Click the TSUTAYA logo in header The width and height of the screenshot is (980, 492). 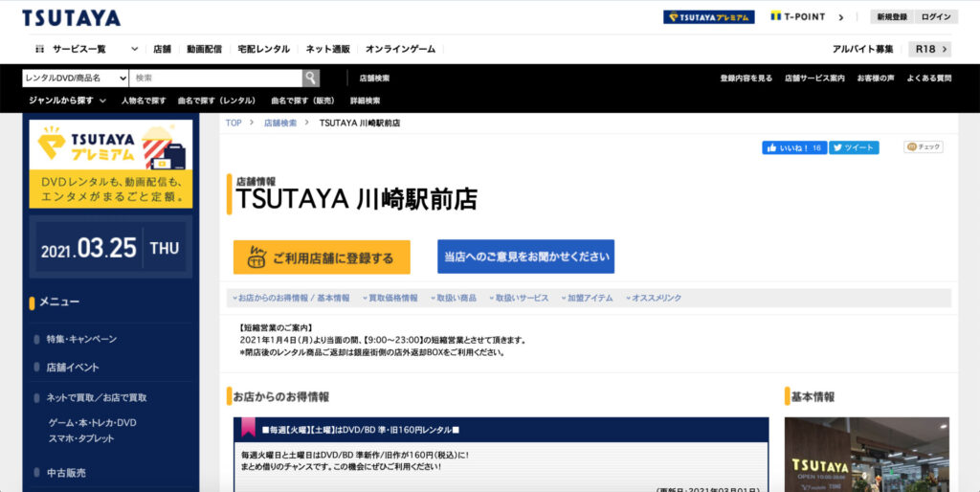pos(71,18)
